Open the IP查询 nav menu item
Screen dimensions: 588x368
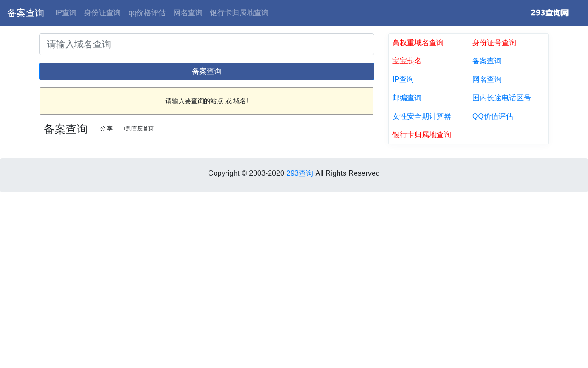point(66,13)
